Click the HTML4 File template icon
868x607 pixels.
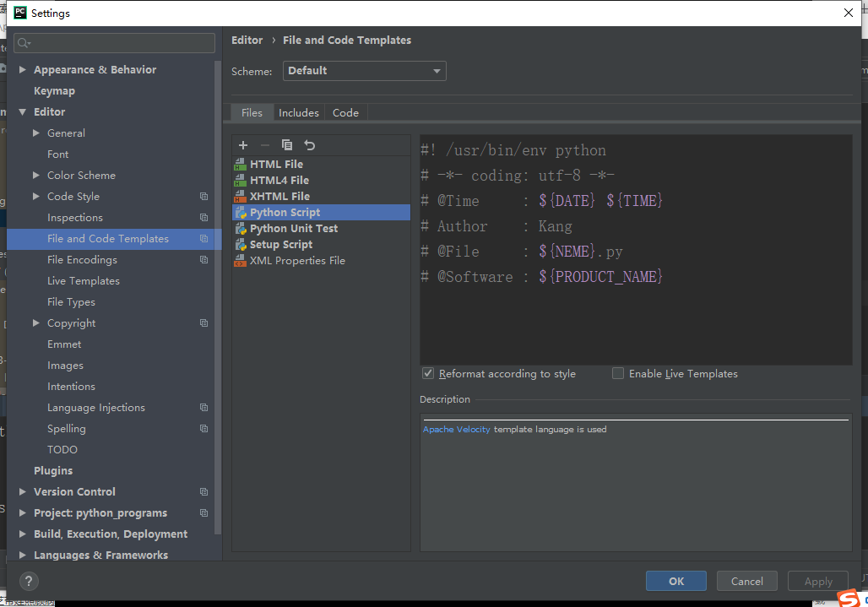click(x=241, y=181)
